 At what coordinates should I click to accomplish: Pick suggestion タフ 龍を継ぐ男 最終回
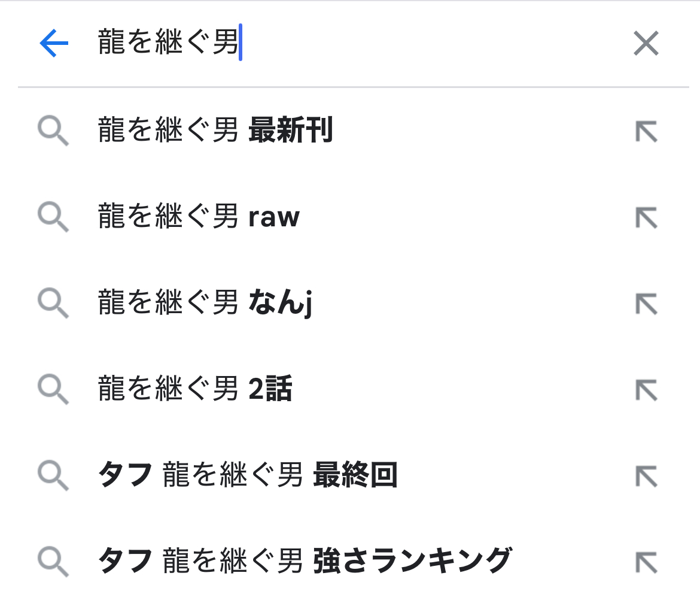248,476
